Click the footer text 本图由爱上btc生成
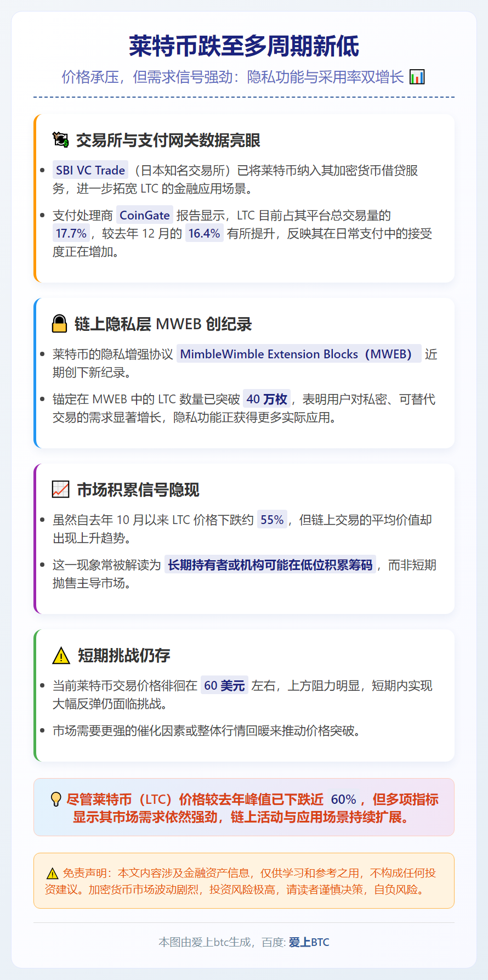This screenshot has height=980, width=488. pos(205,942)
